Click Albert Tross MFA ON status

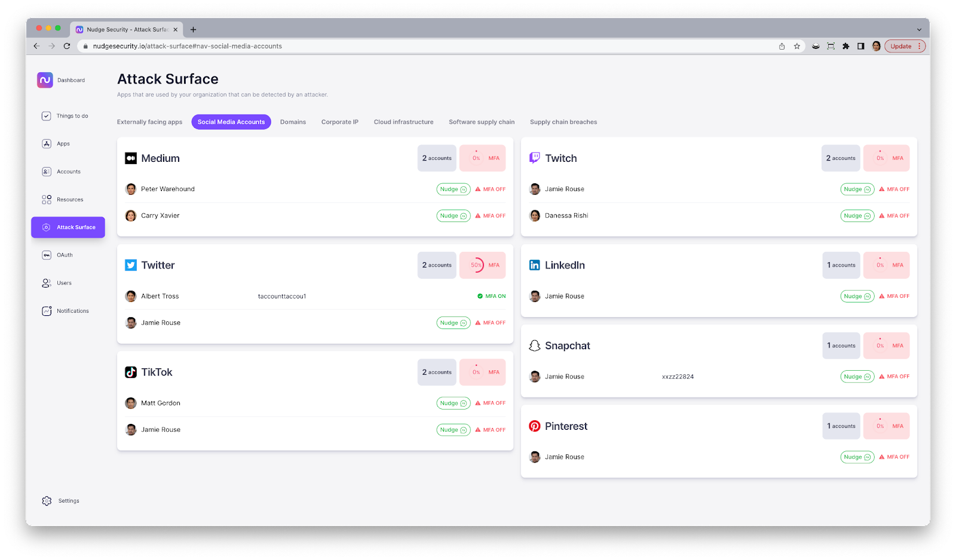(492, 296)
